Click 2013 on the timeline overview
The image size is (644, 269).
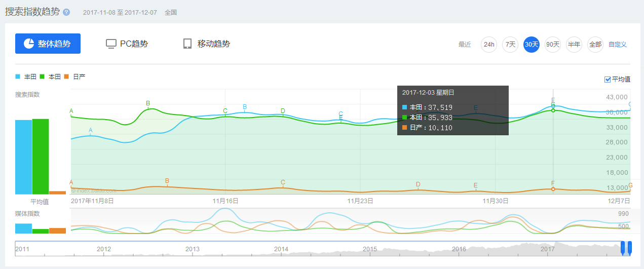click(x=193, y=249)
